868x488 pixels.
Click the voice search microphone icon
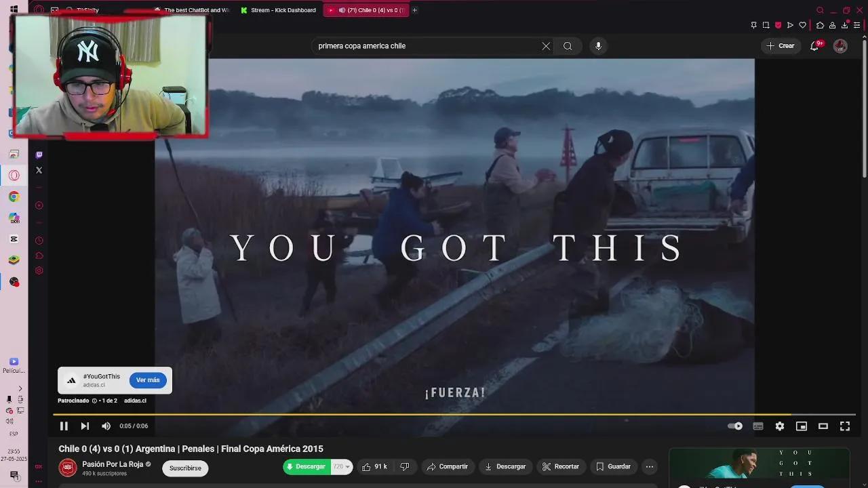[597, 45]
